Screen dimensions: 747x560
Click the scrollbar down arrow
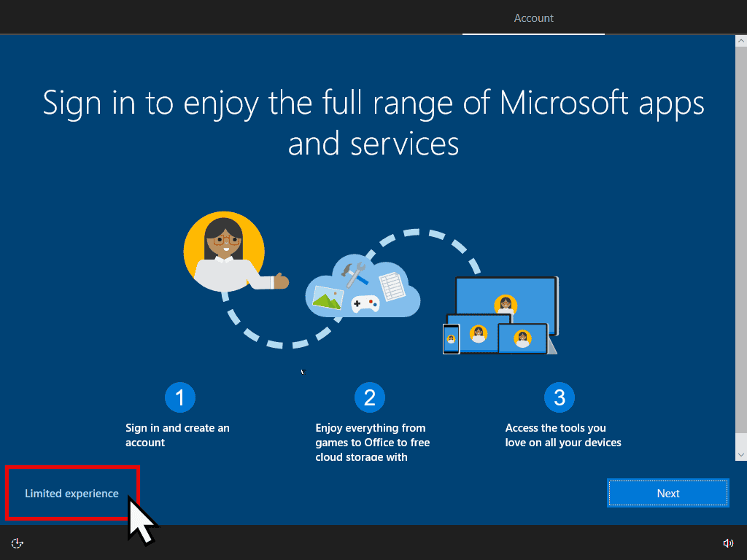pos(740,454)
